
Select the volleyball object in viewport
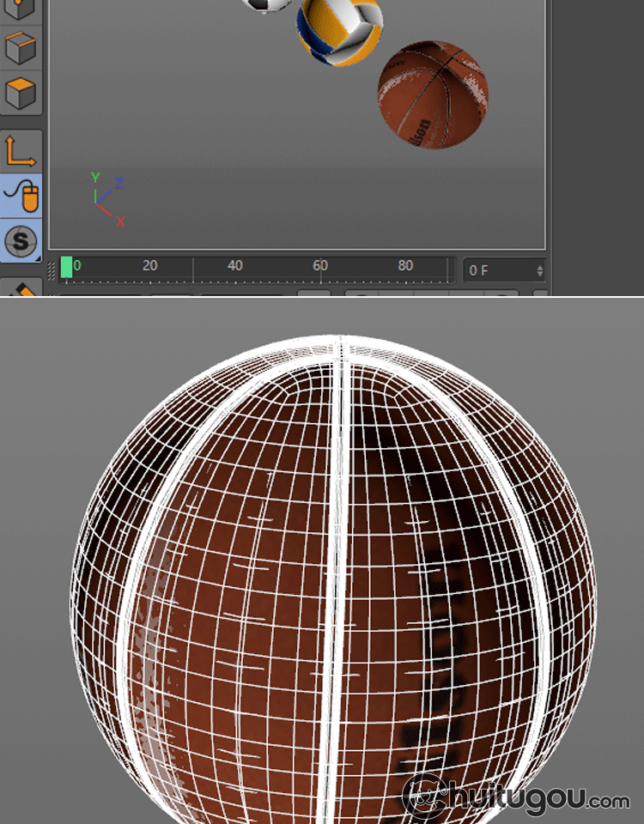(339, 31)
